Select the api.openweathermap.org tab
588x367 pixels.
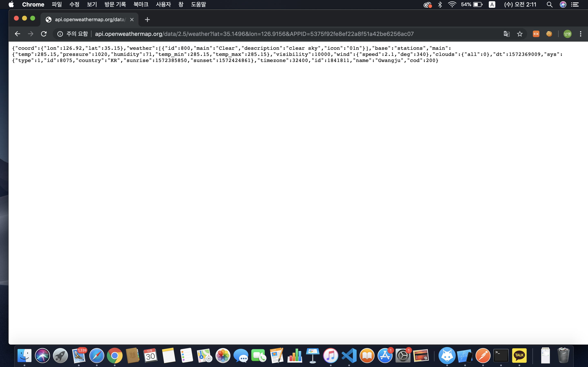click(89, 20)
